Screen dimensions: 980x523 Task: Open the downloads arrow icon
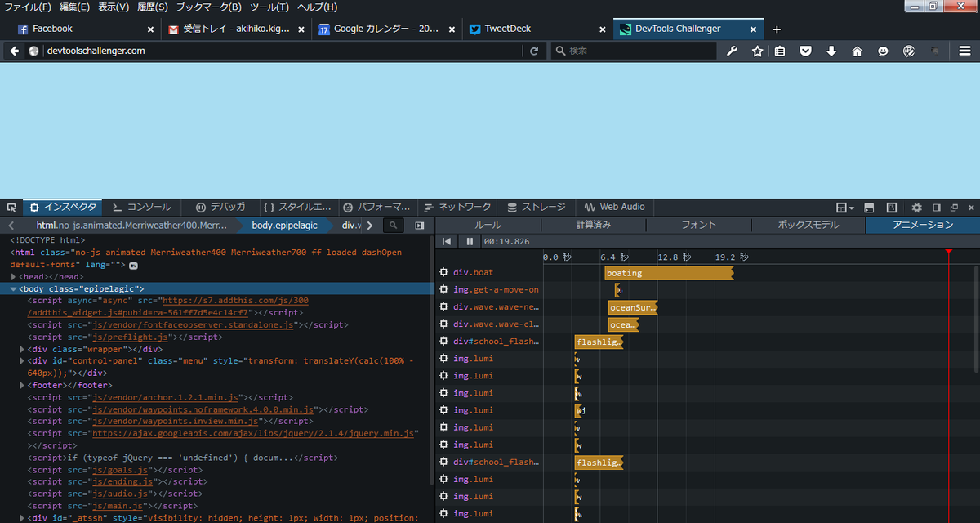click(x=831, y=51)
